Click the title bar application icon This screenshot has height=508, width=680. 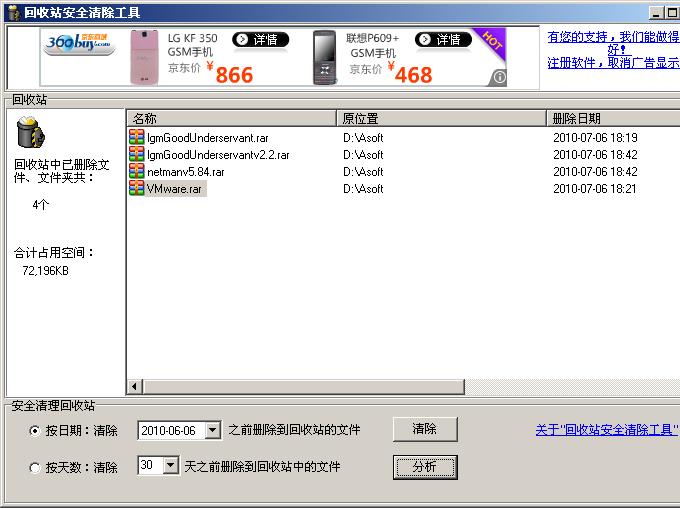(x=14, y=13)
